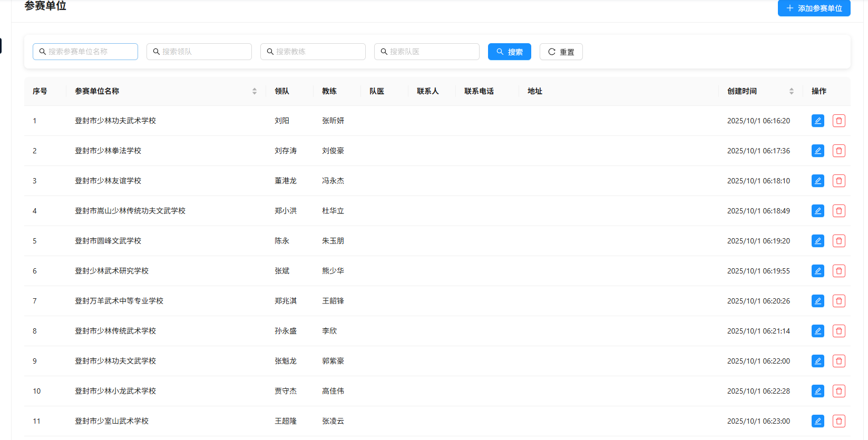Delete row 9 登封市少林功夫文武学校
The height and width of the screenshot is (440, 868).
click(x=838, y=361)
